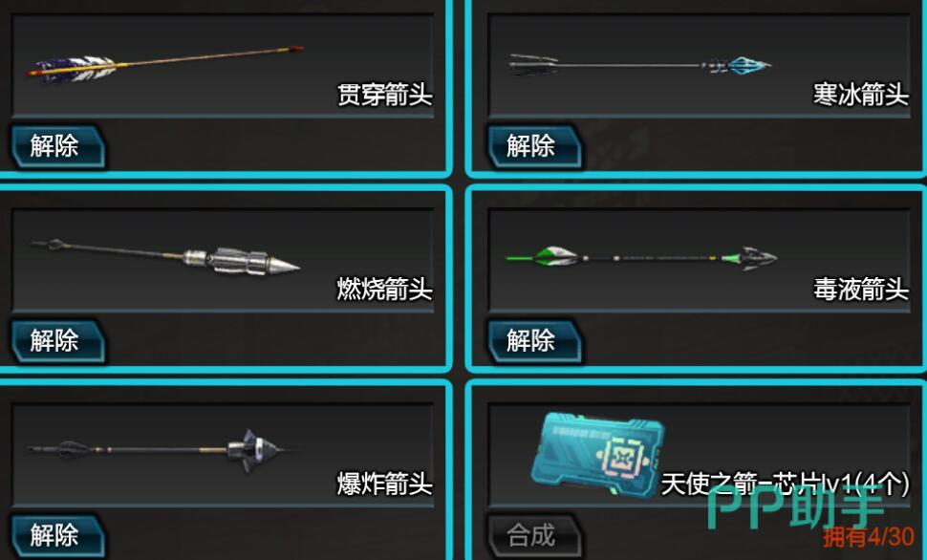Select the black 爆炸箭头 arrow icon
927x560 pixels.
[162, 451]
